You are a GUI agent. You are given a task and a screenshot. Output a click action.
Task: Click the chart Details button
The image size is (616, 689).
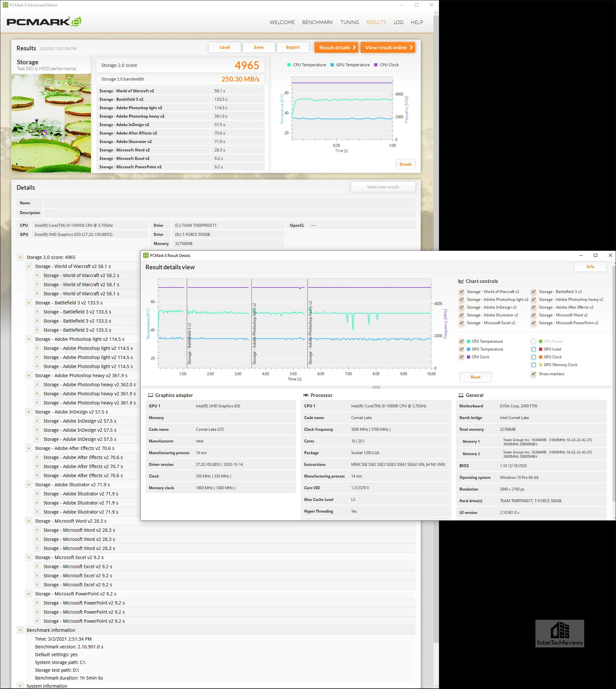[405, 164]
